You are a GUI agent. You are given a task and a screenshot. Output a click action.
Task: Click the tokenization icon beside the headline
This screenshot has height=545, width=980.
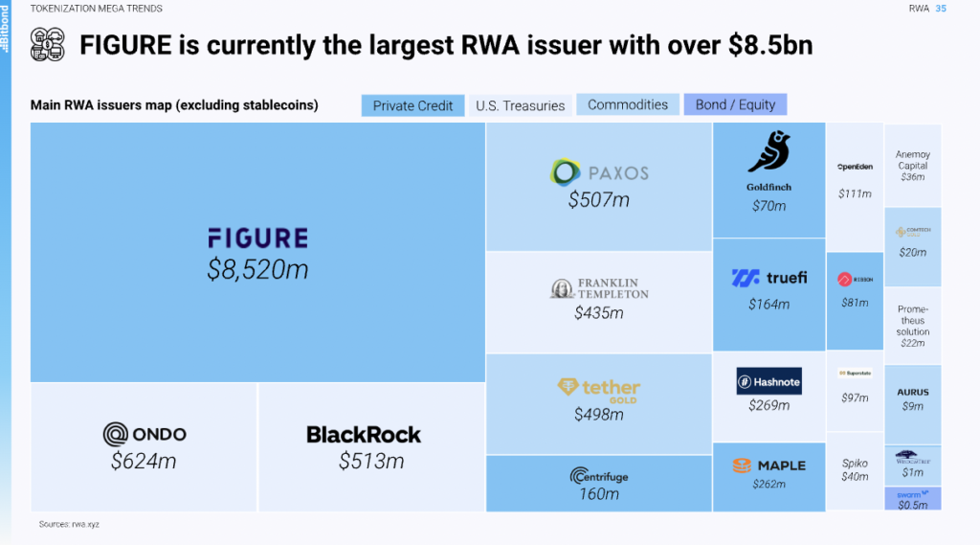(x=48, y=45)
